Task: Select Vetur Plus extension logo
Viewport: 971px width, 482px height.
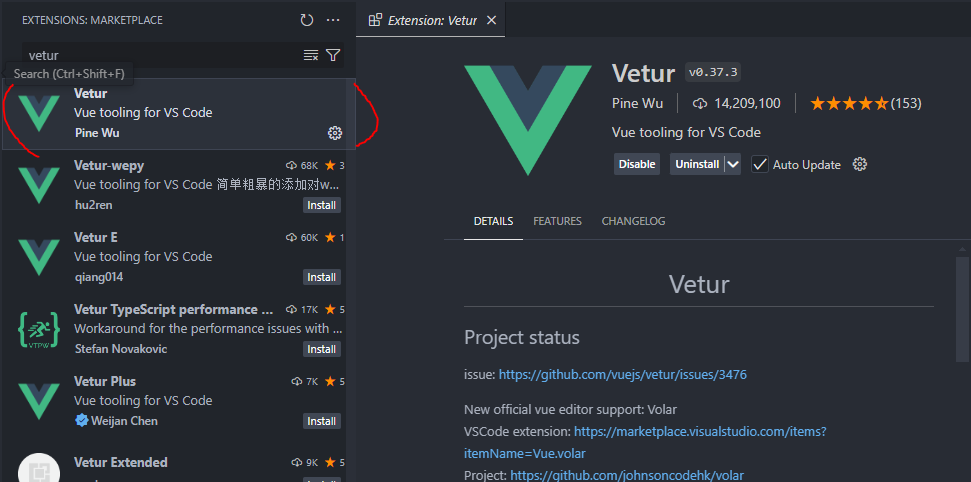Action: click(39, 400)
